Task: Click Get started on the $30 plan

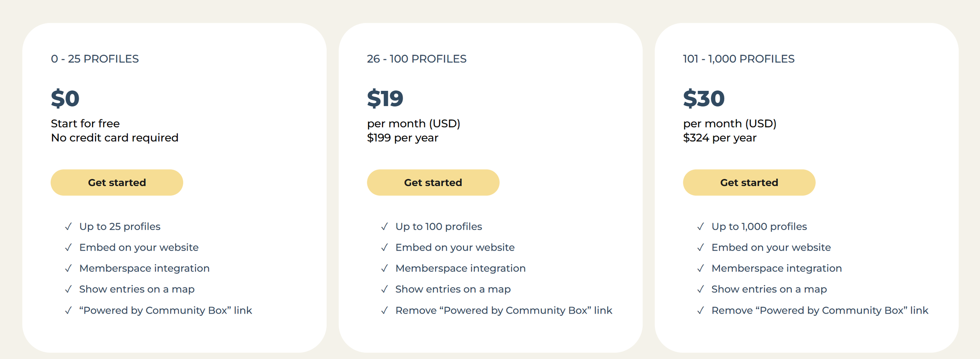Action: click(749, 182)
